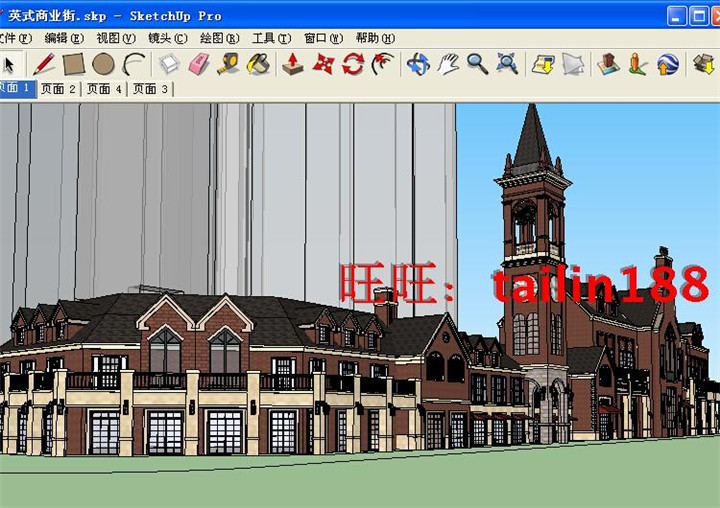Open the 镜头(C) menu
The width and height of the screenshot is (720, 508).
(x=168, y=38)
